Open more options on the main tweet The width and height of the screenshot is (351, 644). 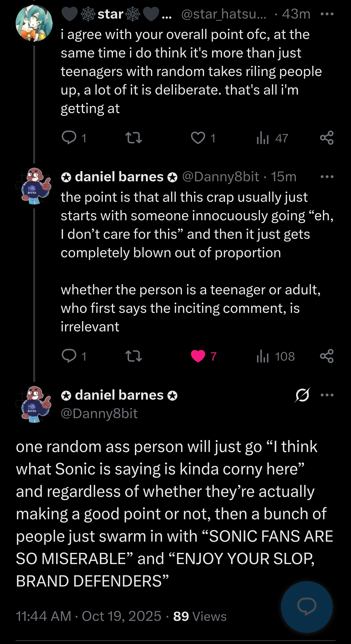click(x=327, y=395)
